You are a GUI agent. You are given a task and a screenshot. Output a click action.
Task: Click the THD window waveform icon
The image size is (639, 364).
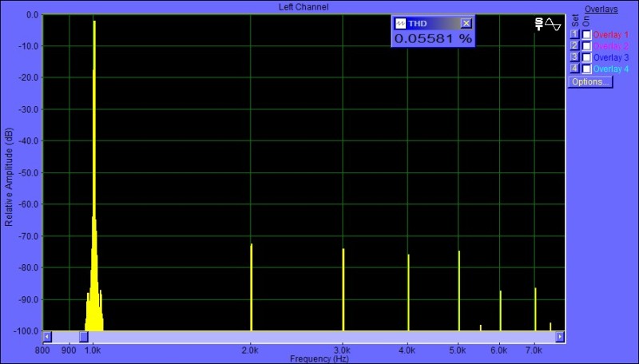click(401, 24)
